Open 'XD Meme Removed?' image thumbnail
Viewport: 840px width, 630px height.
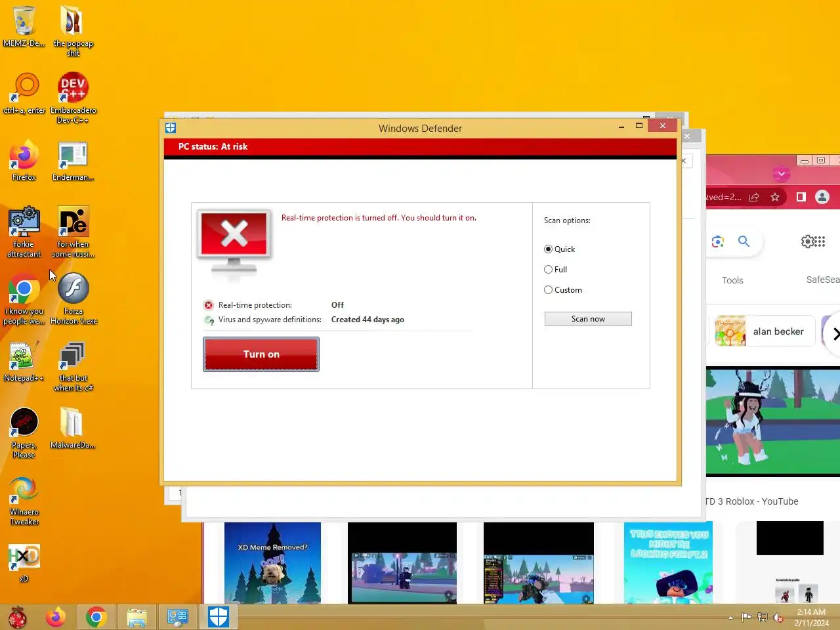click(272, 563)
